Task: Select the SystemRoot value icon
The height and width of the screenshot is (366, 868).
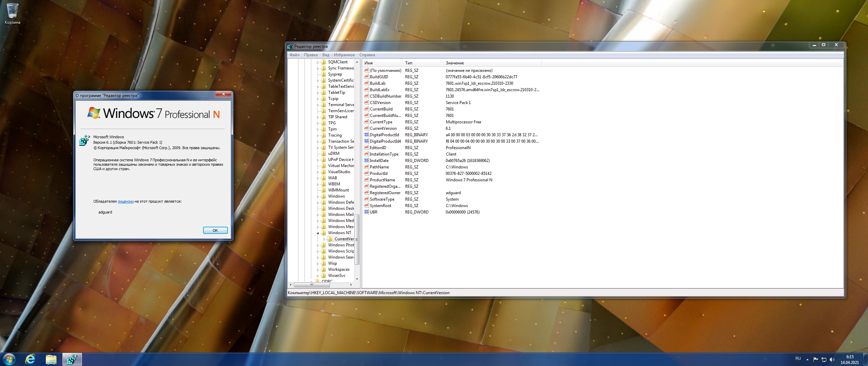Action: click(366, 206)
